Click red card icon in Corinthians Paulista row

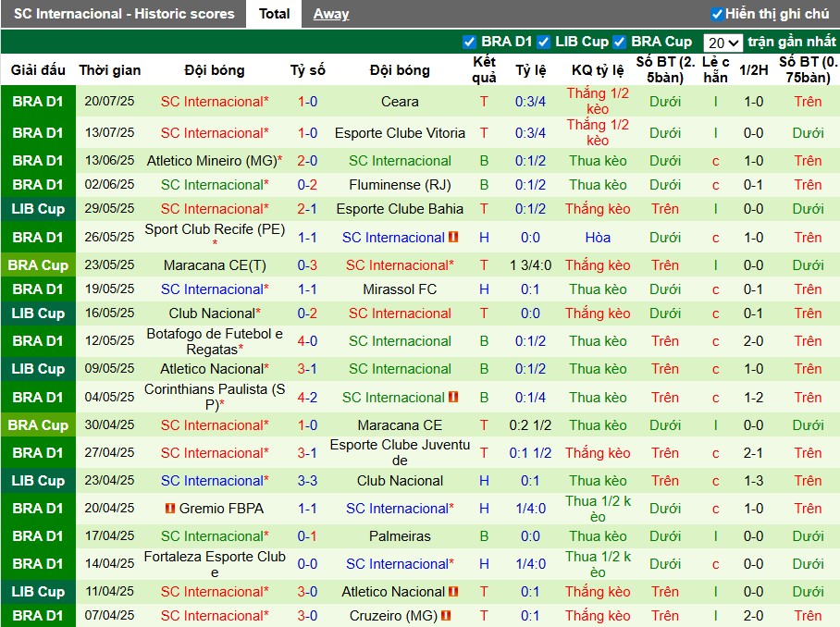click(453, 397)
